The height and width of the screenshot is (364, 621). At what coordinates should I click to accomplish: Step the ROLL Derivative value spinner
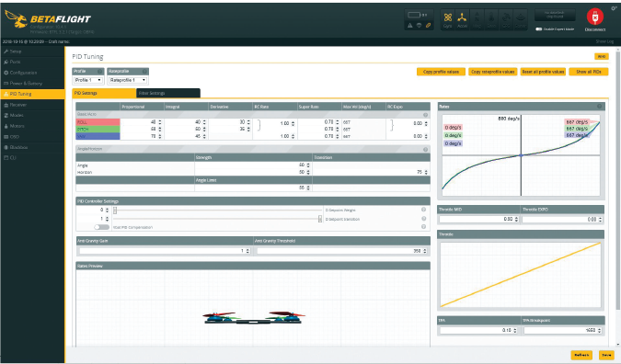(x=248, y=122)
